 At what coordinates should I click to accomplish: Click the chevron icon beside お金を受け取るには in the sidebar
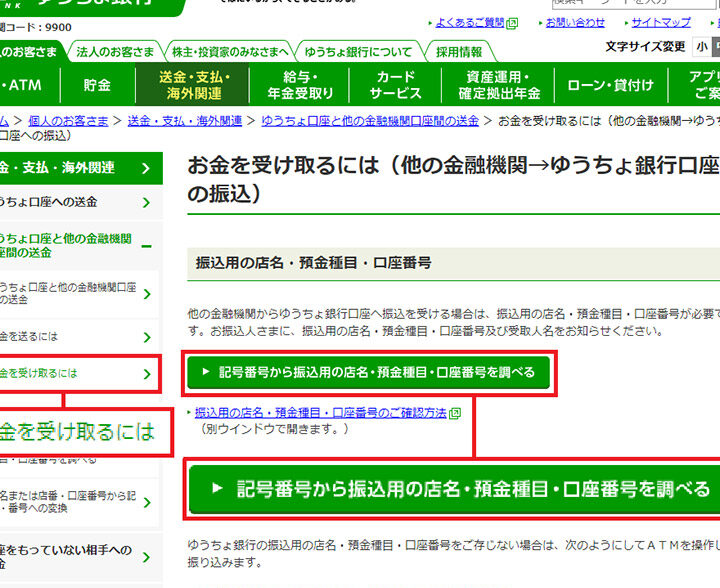click(147, 374)
